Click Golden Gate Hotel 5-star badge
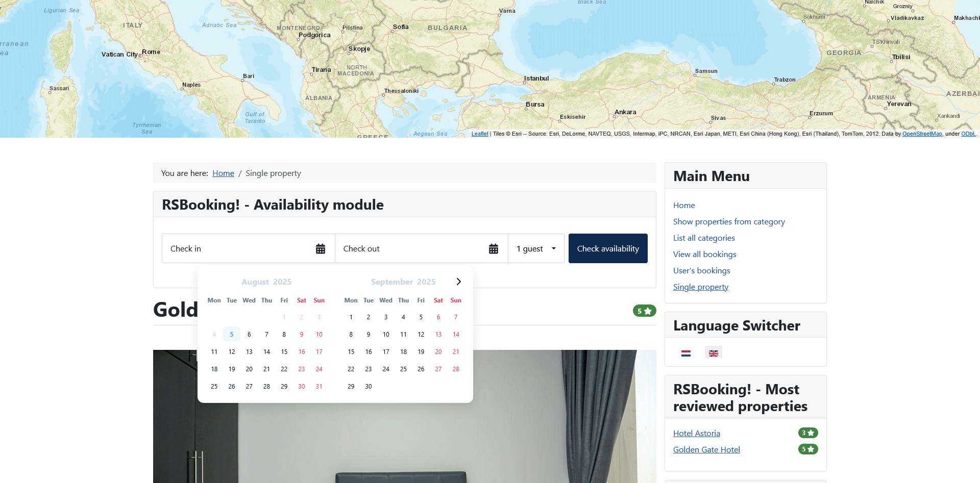Viewport: 980px width, 483px height. pyautogui.click(x=808, y=449)
